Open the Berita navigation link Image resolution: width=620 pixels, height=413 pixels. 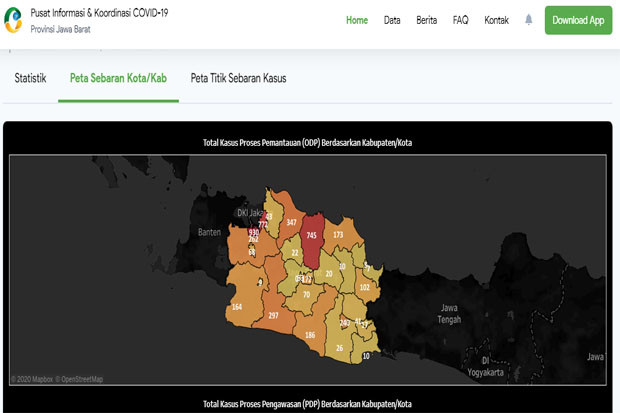pos(426,20)
